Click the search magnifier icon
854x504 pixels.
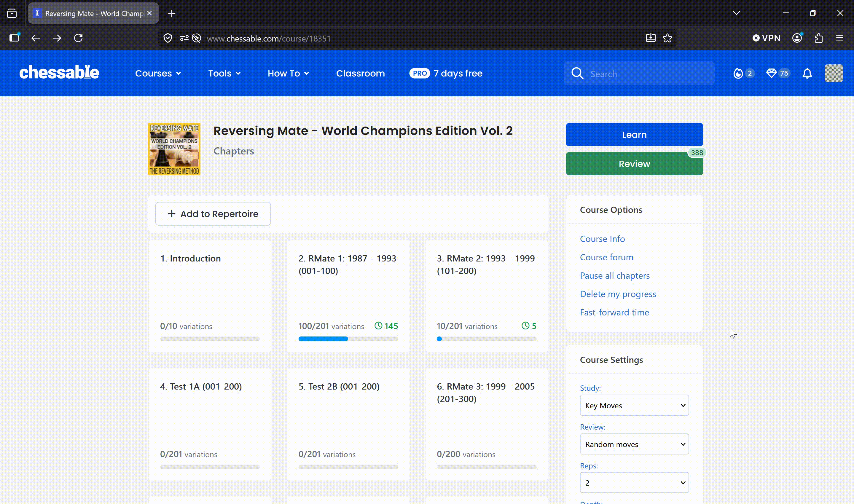[577, 73]
